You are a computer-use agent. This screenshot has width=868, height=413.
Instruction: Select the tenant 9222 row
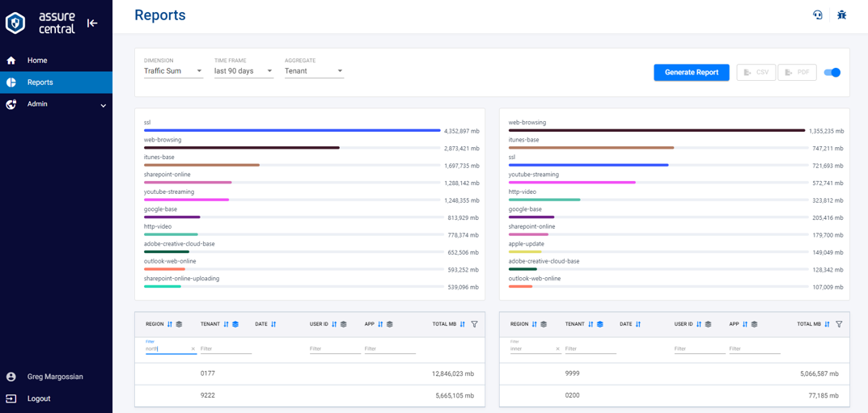click(310, 396)
